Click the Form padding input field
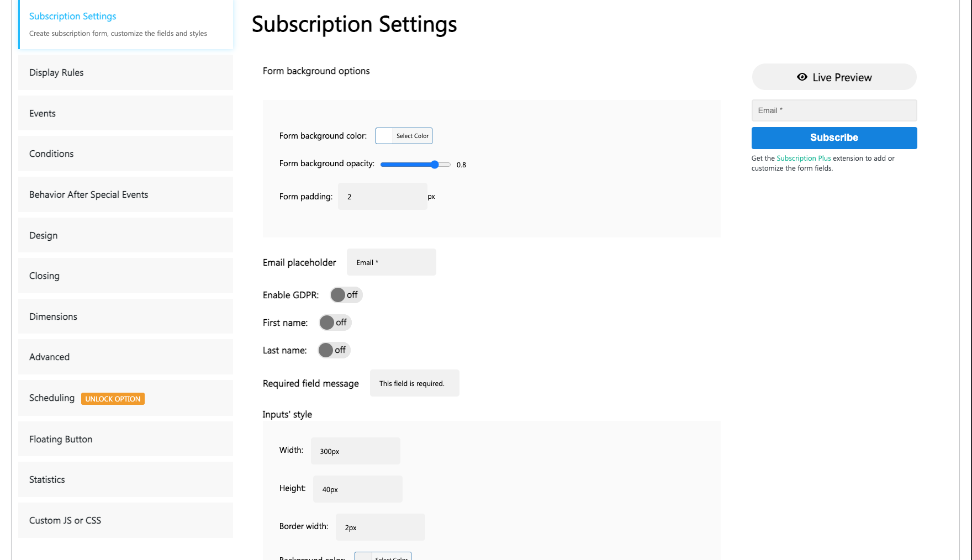 pyautogui.click(x=382, y=197)
